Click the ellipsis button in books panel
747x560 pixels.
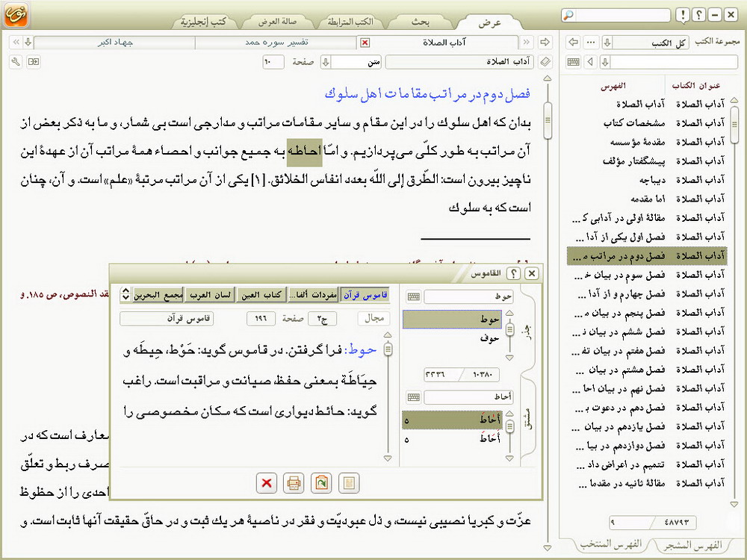click(591, 43)
